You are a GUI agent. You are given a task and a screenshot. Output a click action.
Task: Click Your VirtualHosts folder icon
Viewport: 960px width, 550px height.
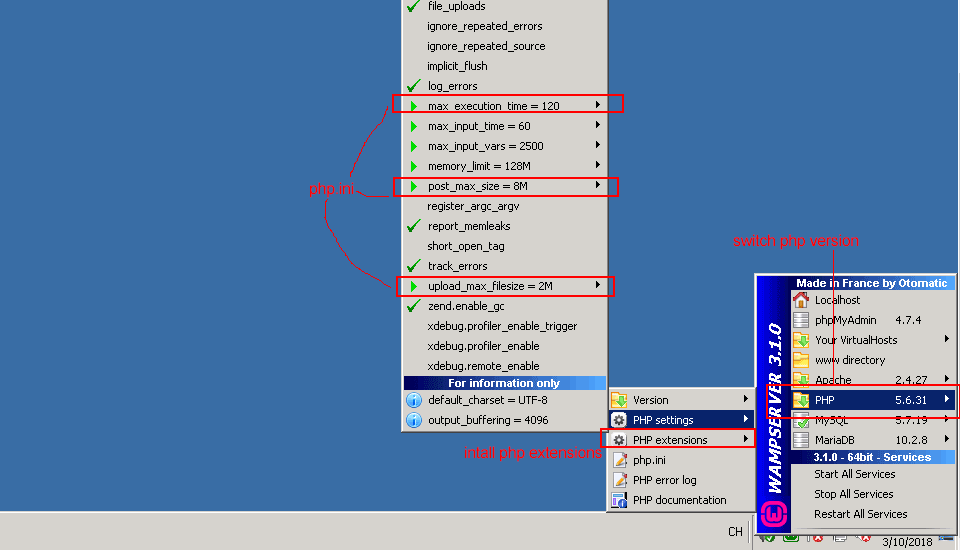(x=801, y=340)
